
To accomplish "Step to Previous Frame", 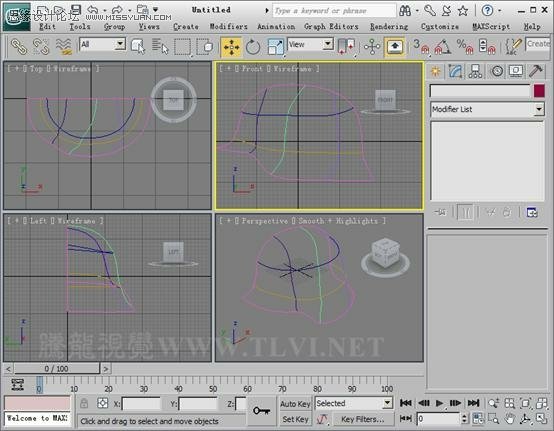I will coord(424,403).
